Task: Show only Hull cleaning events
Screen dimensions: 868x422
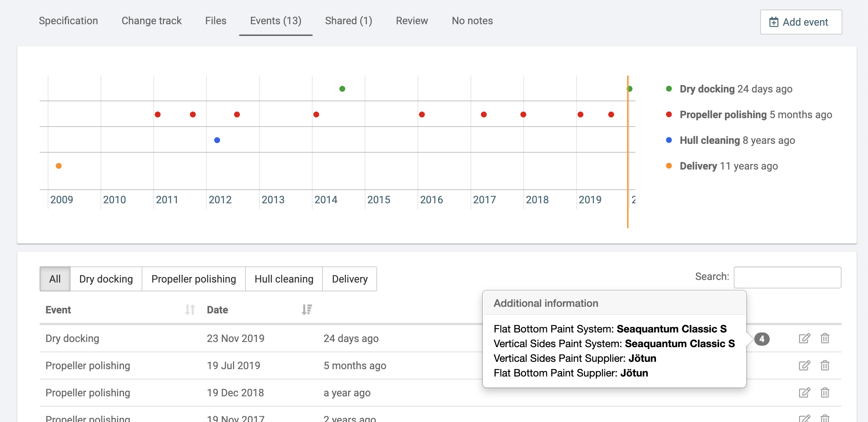Action: coord(284,279)
